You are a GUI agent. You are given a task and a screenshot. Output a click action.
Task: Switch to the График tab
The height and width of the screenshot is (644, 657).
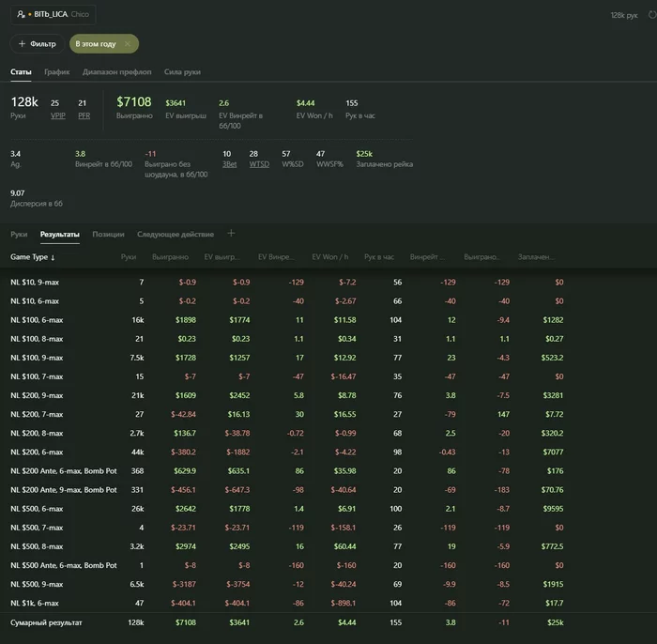tap(56, 71)
